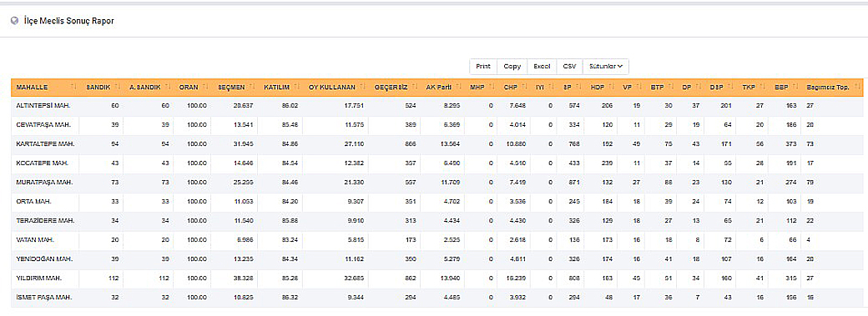Click SP value 871 in MURATPAŞA row
Image resolution: width=868 pixels, height=316 pixels.
[x=573, y=182]
